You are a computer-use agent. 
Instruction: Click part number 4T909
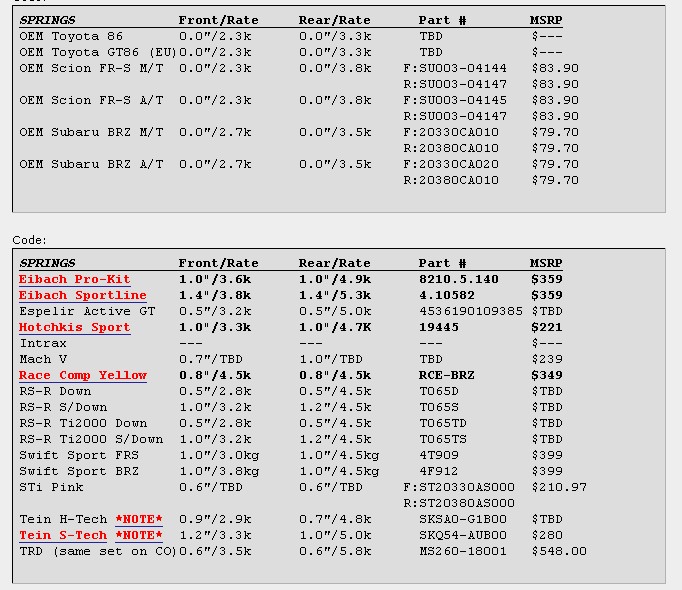coord(439,456)
